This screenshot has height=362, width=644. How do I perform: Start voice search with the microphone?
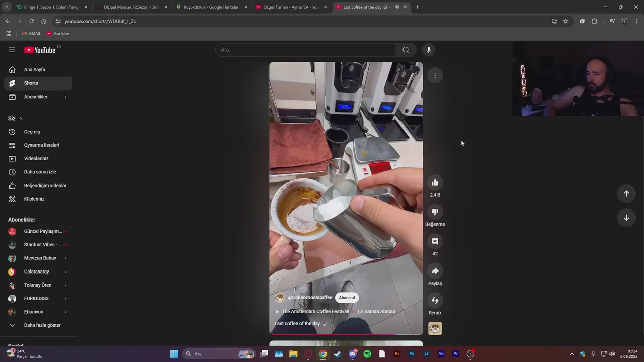(x=429, y=50)
